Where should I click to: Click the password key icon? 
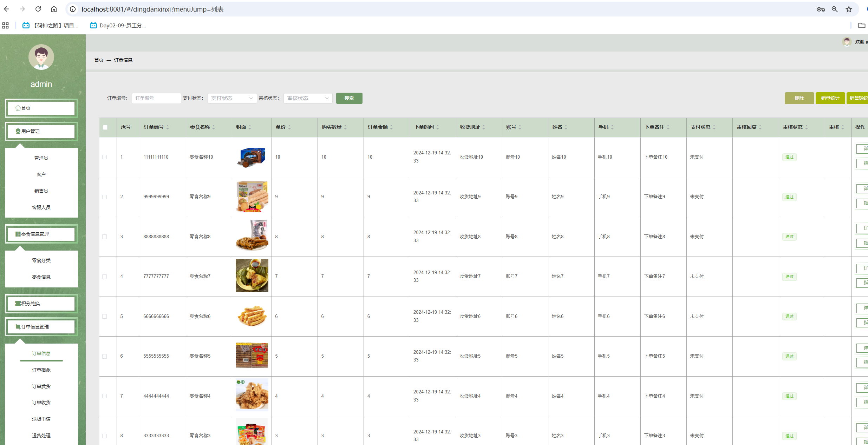pos(820,9)
